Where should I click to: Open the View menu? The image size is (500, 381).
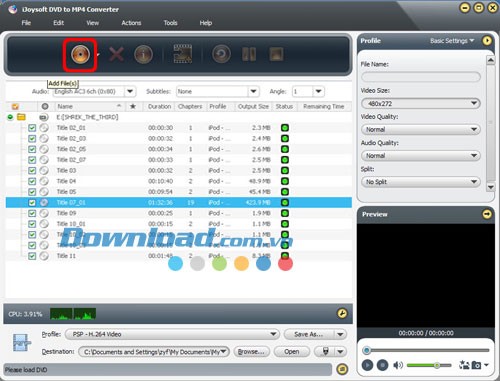click(x=92, y=23)
